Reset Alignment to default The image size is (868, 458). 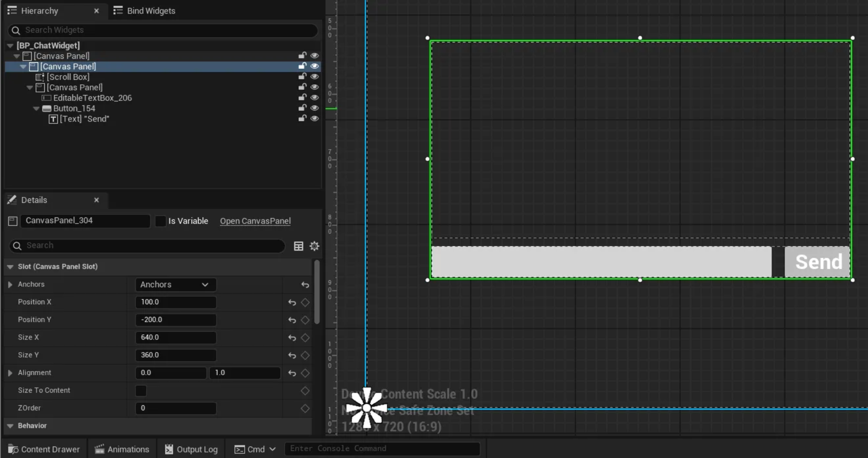[292, 373]
